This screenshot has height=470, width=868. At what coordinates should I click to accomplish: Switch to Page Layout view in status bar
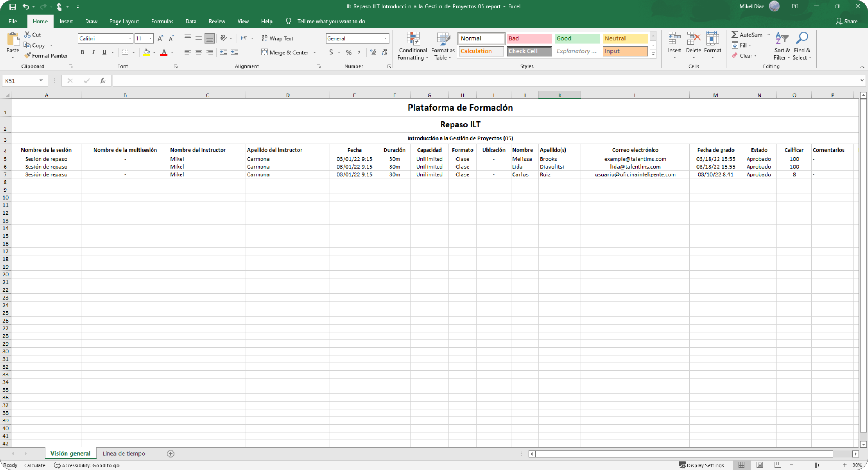[x=760, y=465]
